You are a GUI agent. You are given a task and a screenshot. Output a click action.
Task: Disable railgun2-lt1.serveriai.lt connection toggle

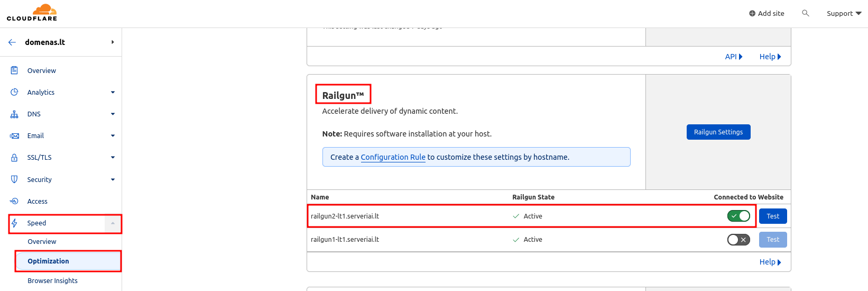(738, 216)
